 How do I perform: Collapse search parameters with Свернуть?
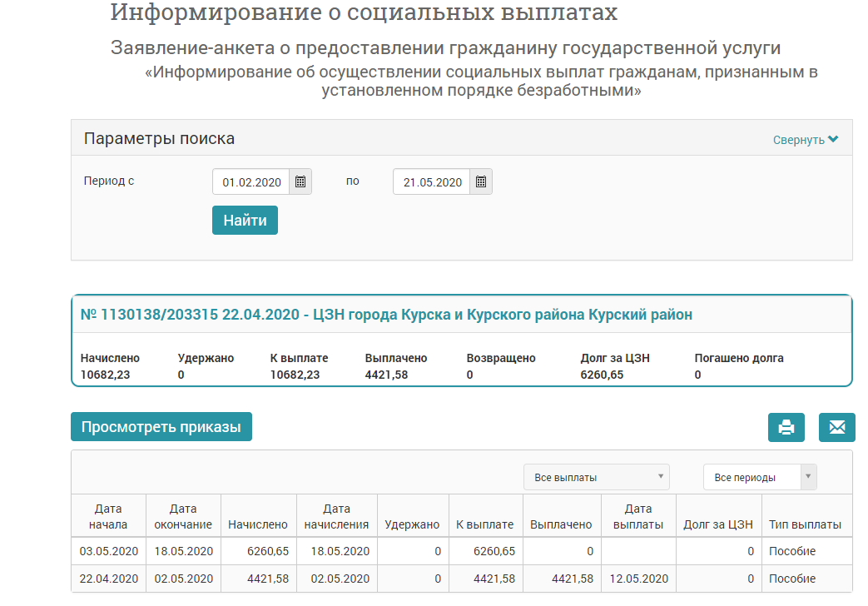[805, 140]
